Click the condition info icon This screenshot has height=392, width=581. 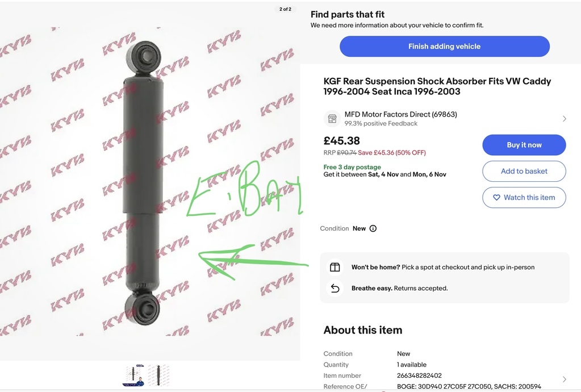(x=373, y=228)
